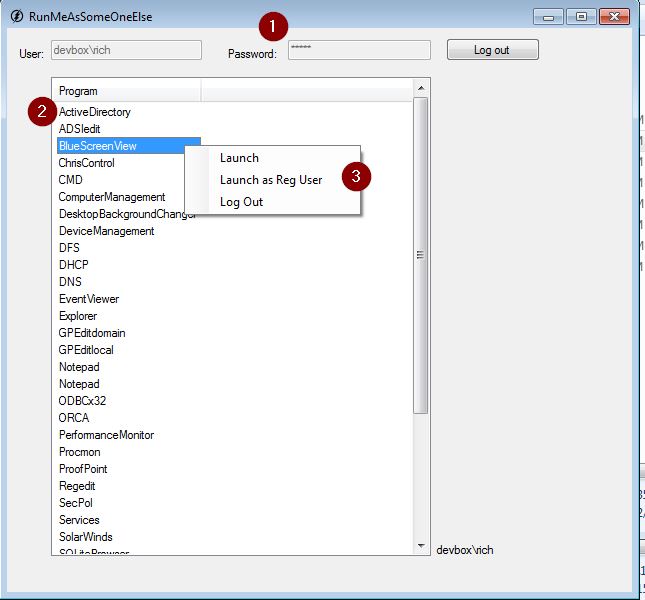The image size is (645, 600).
Task: Click the devbox\rich status label at bottom
Action: pos(465,550)
